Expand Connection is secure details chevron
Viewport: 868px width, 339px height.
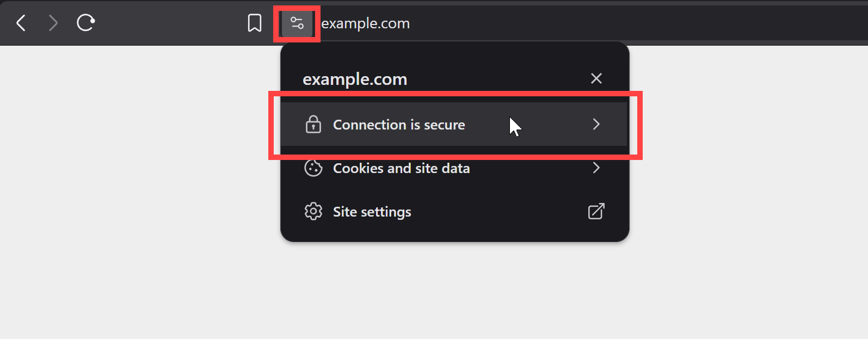(596, 124)
